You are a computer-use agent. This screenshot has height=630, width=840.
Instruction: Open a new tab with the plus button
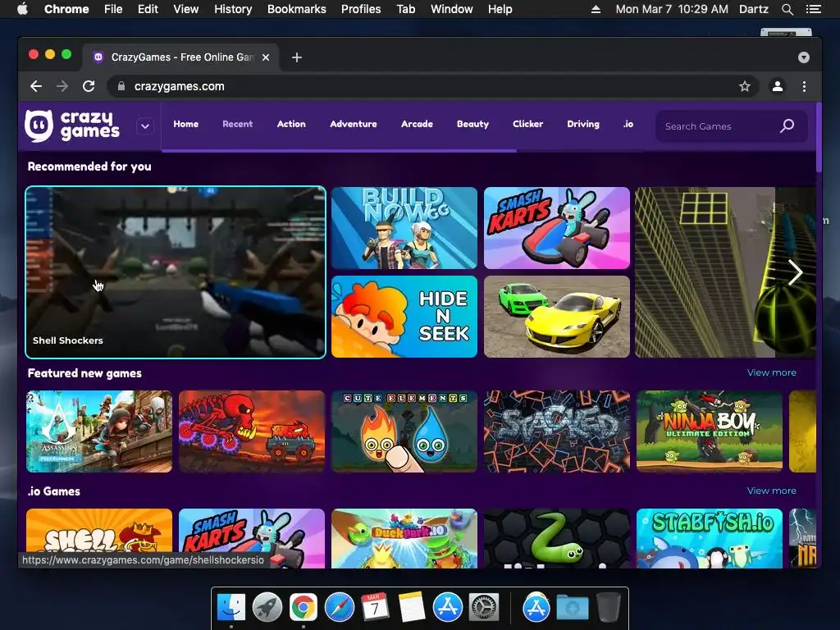[297, 57]
